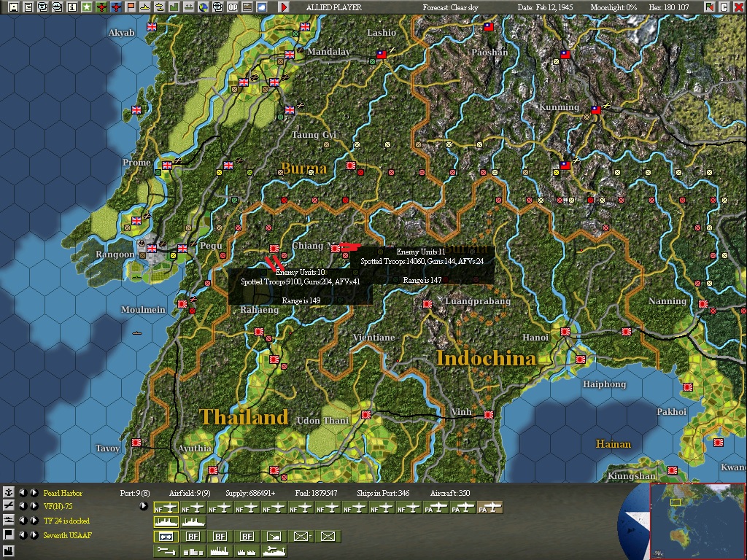Click the information 'i' icon in the toolbar
The width and height of the screenshot is (747, 560).
72,7
